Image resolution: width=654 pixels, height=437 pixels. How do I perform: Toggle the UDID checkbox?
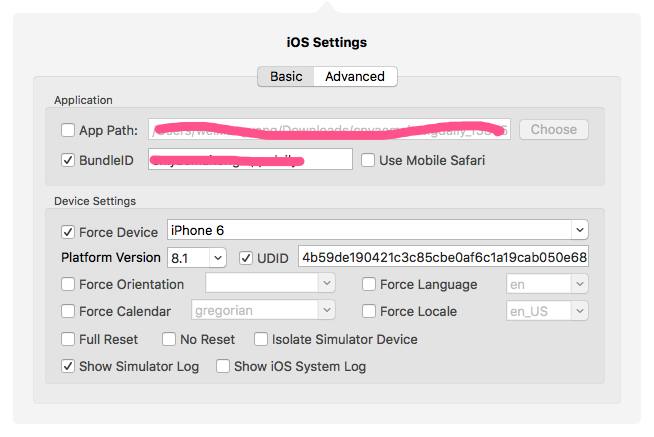click(248, 258)
